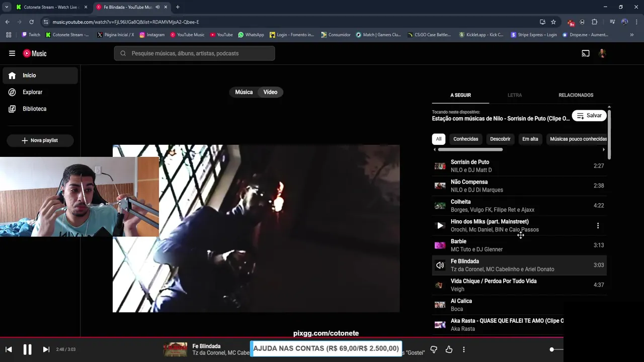
Task: Save the queue with the Salvar button
Action: [x=589, y=116]
